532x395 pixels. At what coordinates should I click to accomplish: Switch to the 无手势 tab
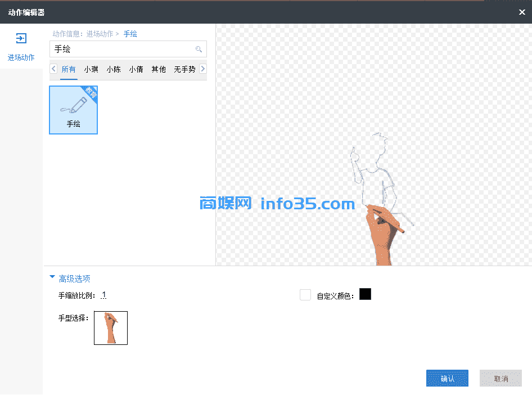pyautogui.click(x=184, y=70)
